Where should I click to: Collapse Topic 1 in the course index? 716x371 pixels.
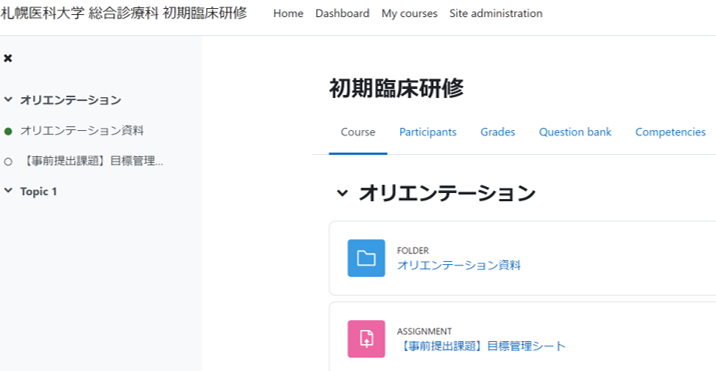(8, 191)
